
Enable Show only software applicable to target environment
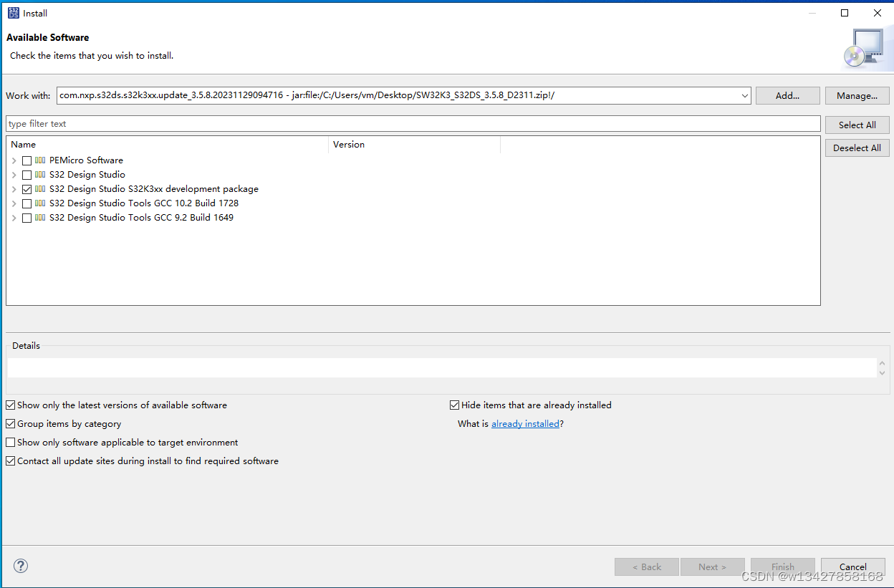(11, 443)
